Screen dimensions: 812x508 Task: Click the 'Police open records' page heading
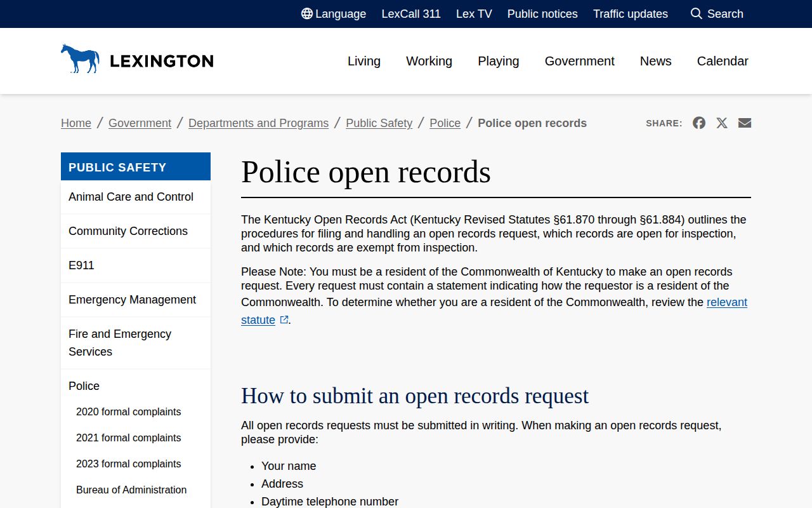[366, 171]
